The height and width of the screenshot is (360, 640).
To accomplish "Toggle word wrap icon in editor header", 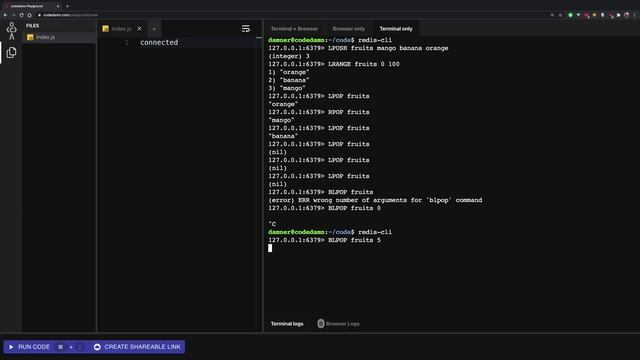I will 246,29.
